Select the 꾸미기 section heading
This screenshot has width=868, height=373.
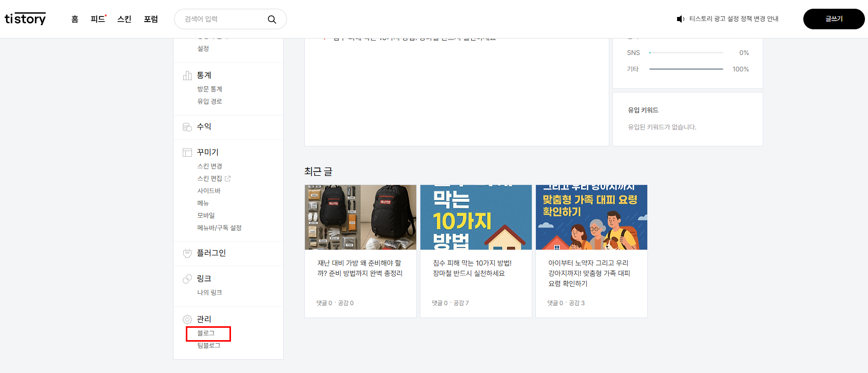click(208, 153)
